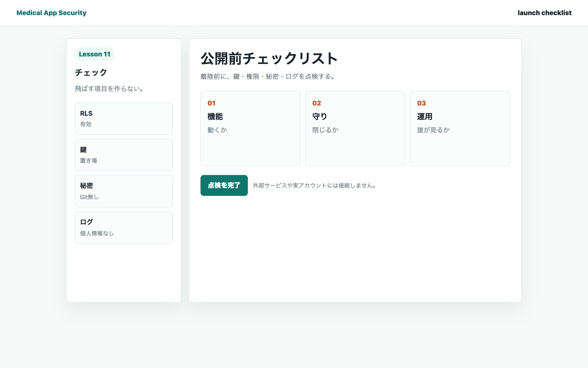Image resolution: width=588 pixels, height=368 pixels.
Task: Click the 誰が見るか text in card 03
Action: (433, 130)
